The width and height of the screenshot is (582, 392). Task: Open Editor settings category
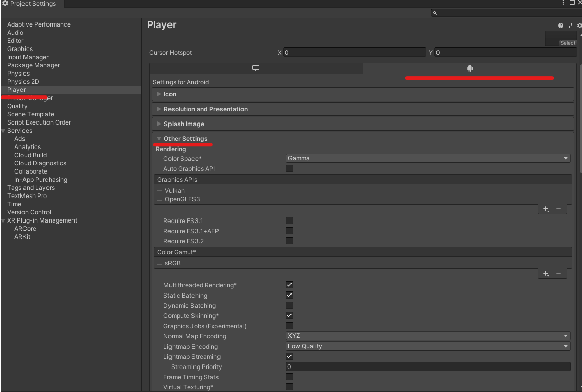coord(15,41)
